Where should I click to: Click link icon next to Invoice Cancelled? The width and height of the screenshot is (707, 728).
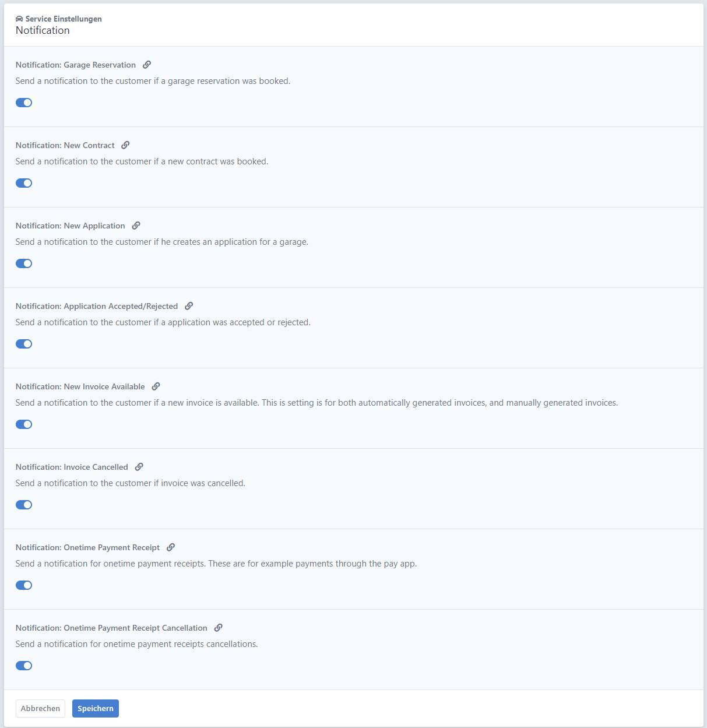[139, 467]
